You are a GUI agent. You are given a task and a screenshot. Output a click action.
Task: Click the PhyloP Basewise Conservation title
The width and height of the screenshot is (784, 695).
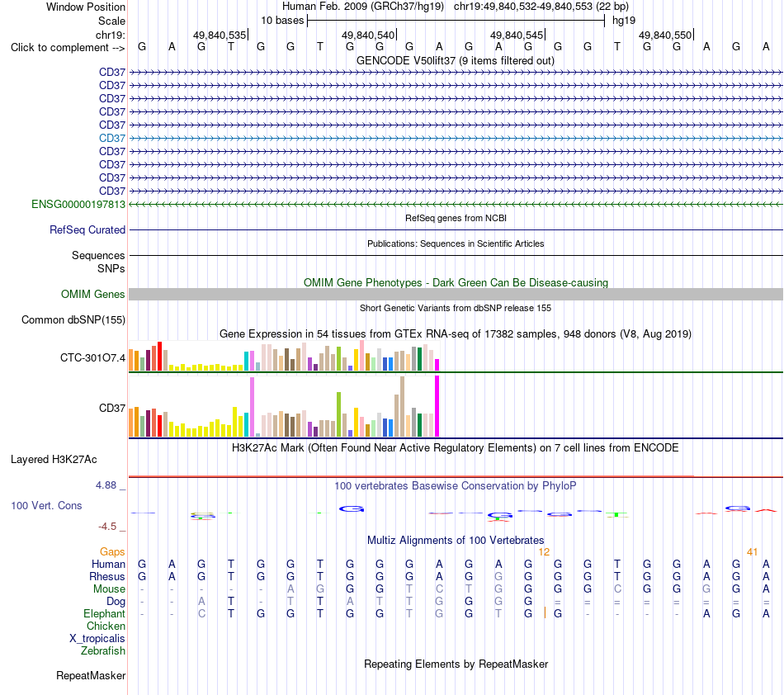[x=456, y=485]
